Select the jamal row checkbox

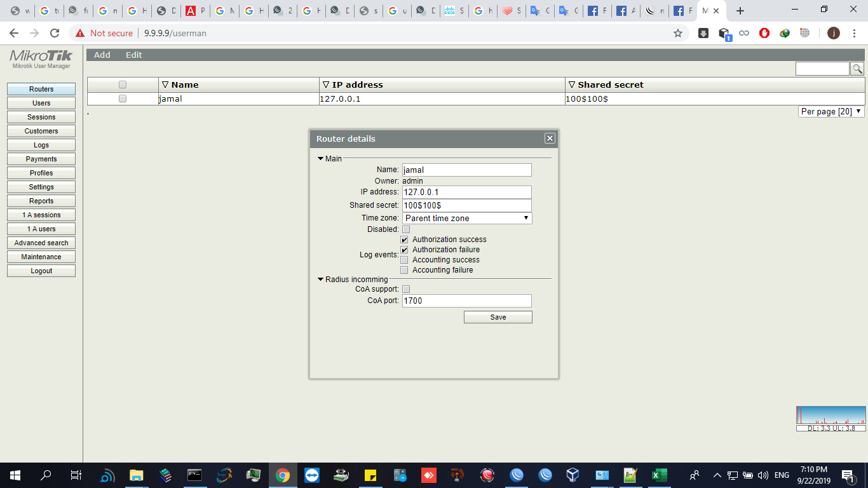pyautogui.click(x=123, y=98)
